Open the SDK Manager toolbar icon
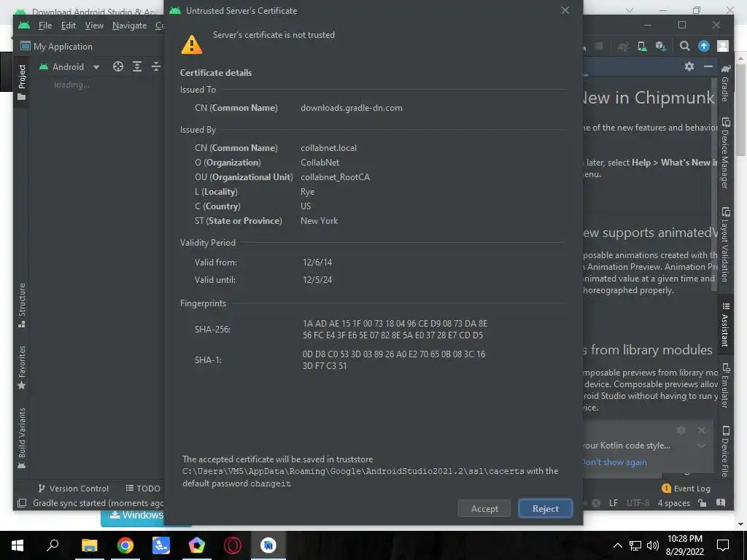Screen dimensions: 747x560 [x=660, y=46]
